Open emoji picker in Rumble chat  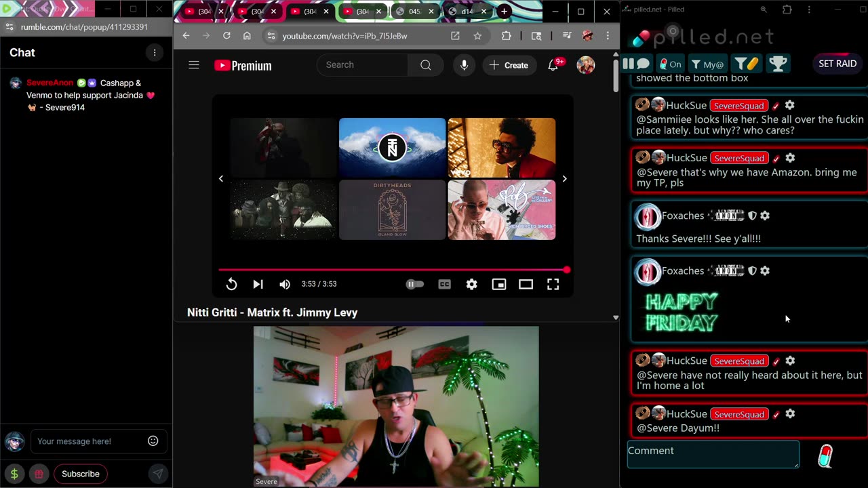[x=153, y=441]
